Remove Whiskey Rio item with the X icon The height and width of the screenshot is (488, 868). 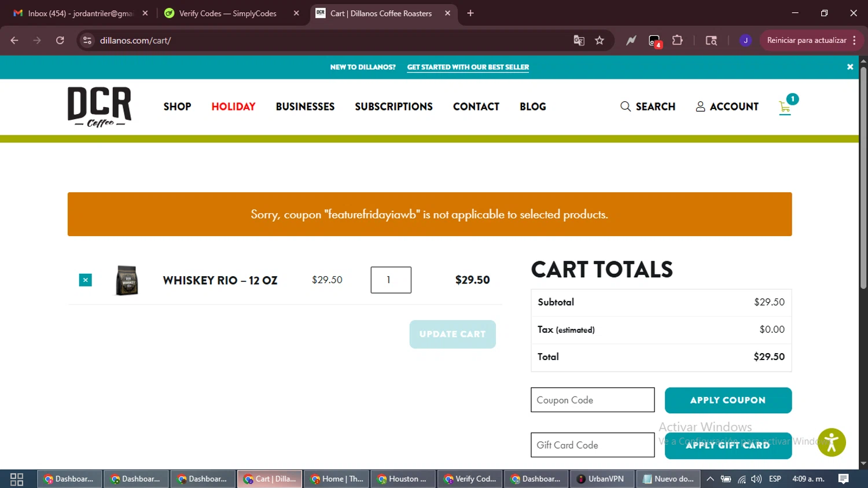coord(86,280)
